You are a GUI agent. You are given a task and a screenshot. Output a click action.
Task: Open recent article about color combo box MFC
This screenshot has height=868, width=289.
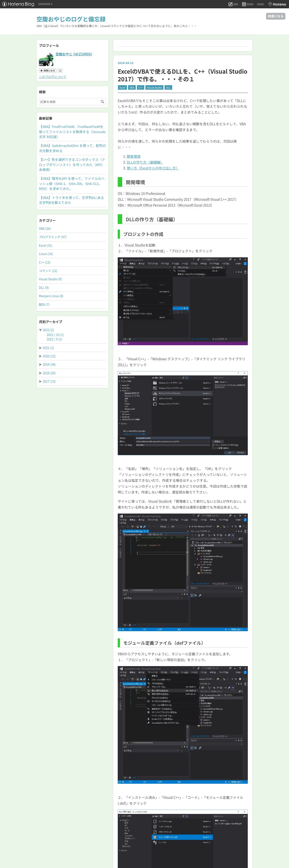pyautogui.click(x=72, y=164)
